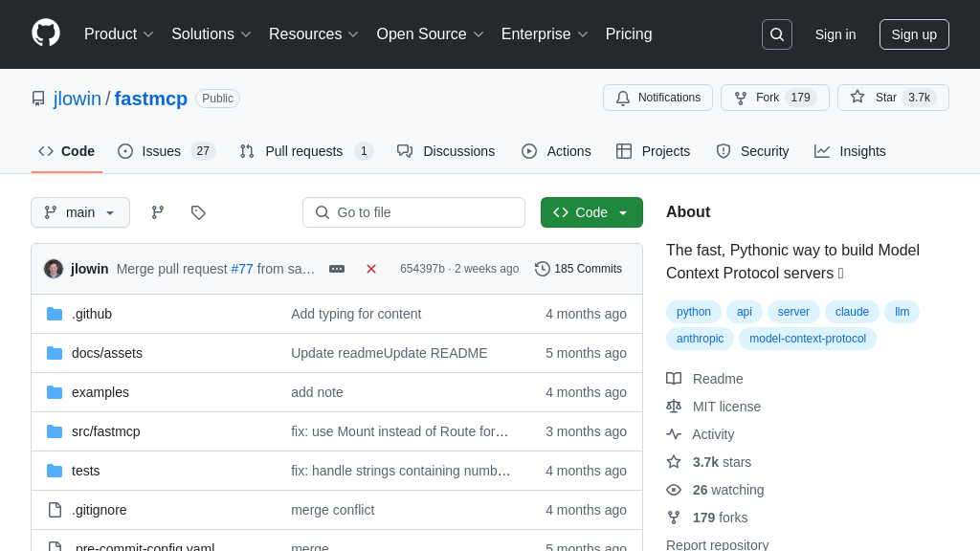Expand the Resources menu
Image resolution: width=980 pixels, height=551 pixels.
coord(314,34)
